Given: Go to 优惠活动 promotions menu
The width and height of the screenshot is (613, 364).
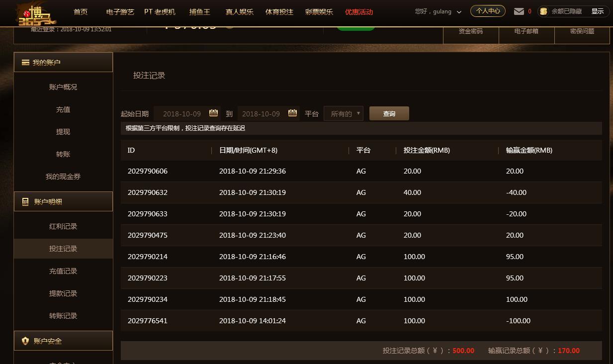Looking at the screenshot, I should point(358,11).
